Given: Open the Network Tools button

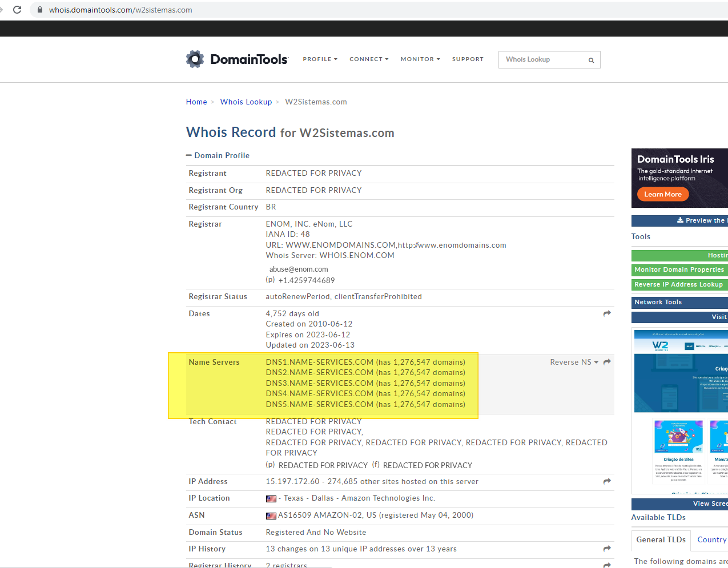Looking at the screenshot, I should (679, 303).
